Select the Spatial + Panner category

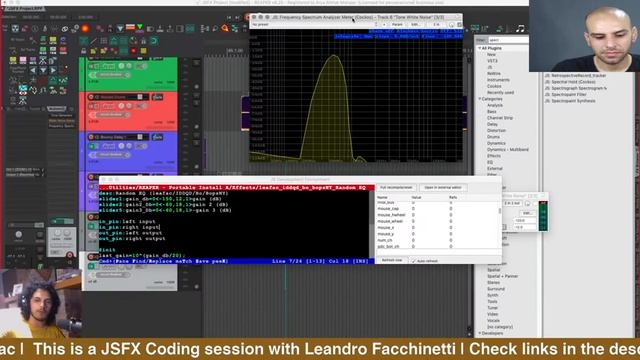coord(502,276)
